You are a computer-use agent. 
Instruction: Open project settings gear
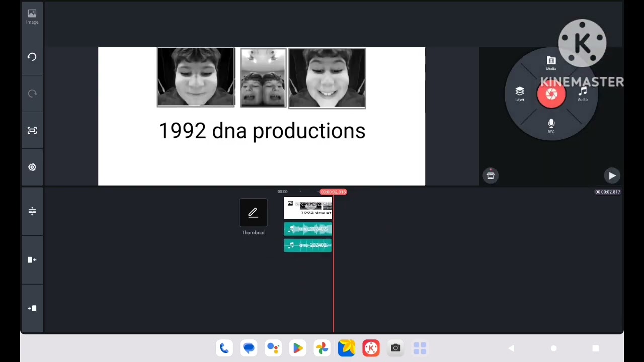tap(32, 167)
